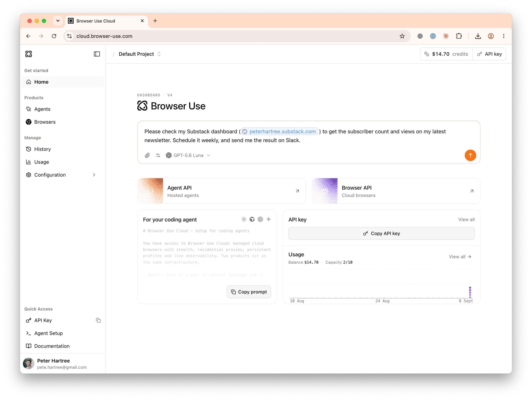
Task: Click the API key button in header
Action: [489, 54]
